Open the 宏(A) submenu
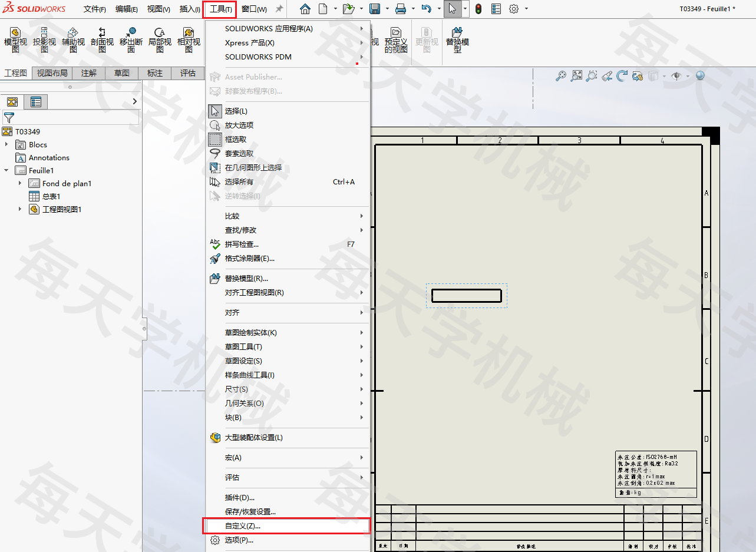Viewport: 756px width, 552px height. 287,457
